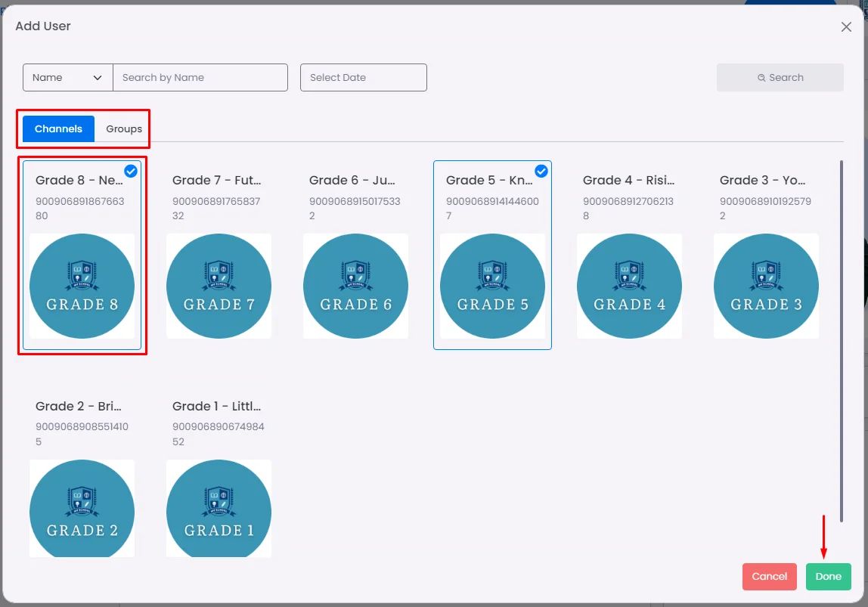This screenshot has height=607, width=868.
Task: Open the Select Date picker
Action: coord(363,78)
